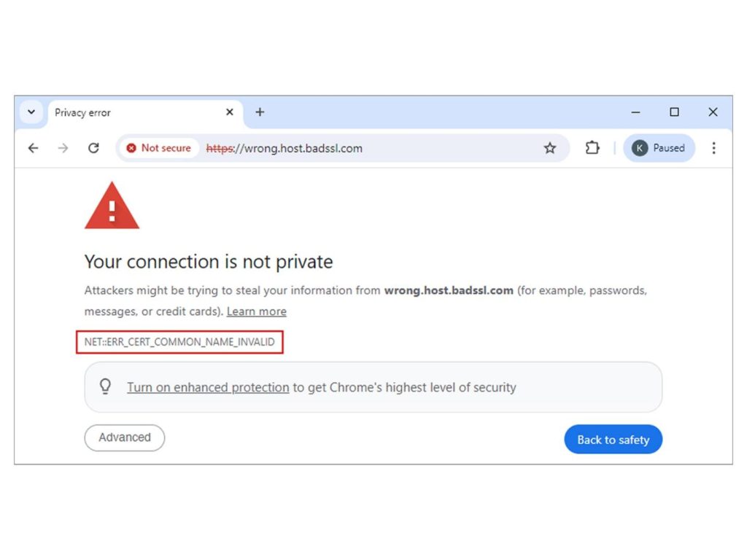Click the forward navigation arrow

click(63, 148)
